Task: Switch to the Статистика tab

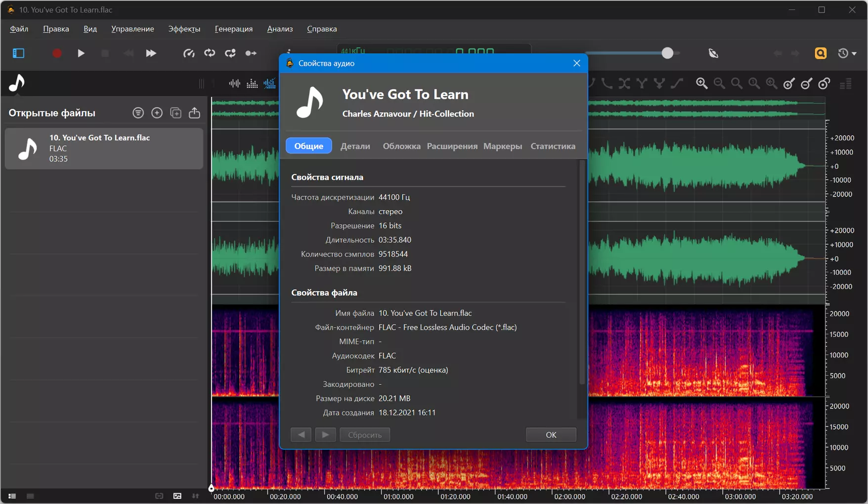Action: [x=553, y=146]
